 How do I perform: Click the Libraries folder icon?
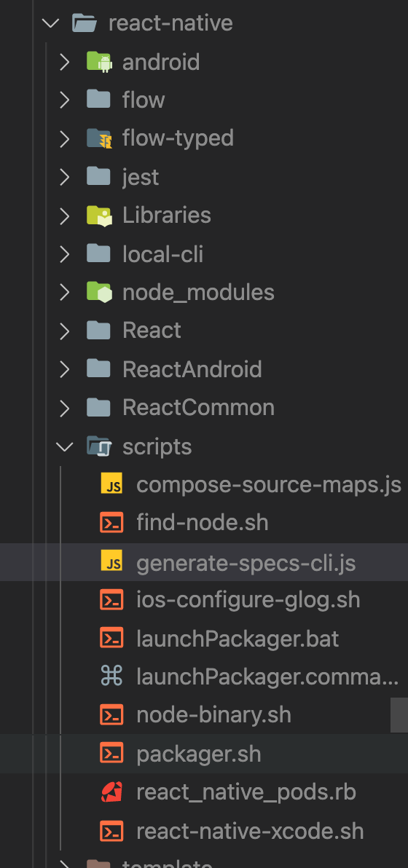pyautogui.click(x=99, y=215)
